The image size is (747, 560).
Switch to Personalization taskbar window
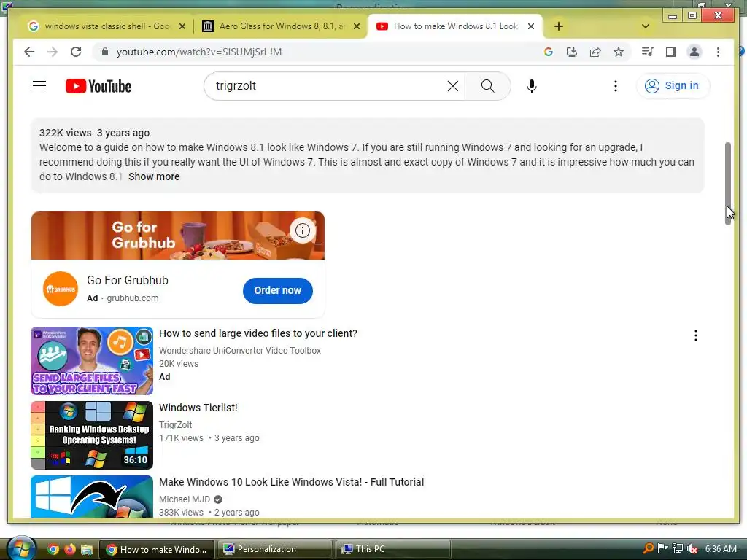coord(275,549)
